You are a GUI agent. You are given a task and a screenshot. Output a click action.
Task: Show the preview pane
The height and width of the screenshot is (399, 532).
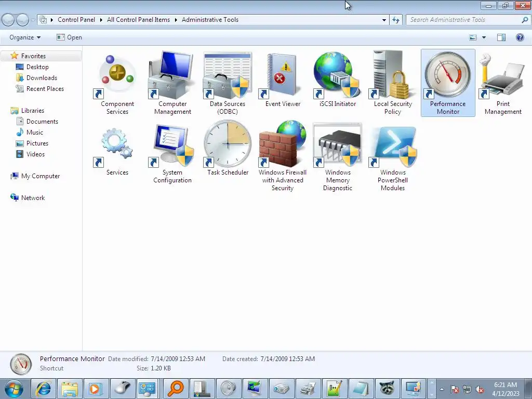click(501, 37)
